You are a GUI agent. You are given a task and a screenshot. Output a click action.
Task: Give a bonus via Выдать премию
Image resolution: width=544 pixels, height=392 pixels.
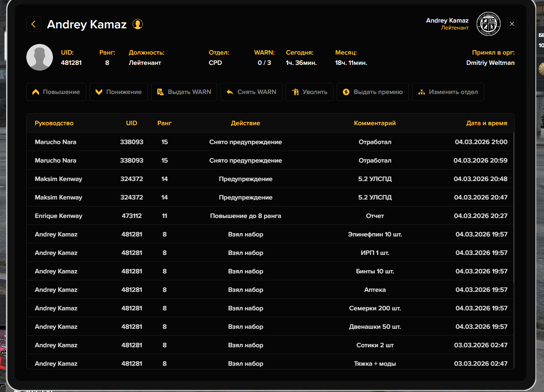click(x=373, y=92)
